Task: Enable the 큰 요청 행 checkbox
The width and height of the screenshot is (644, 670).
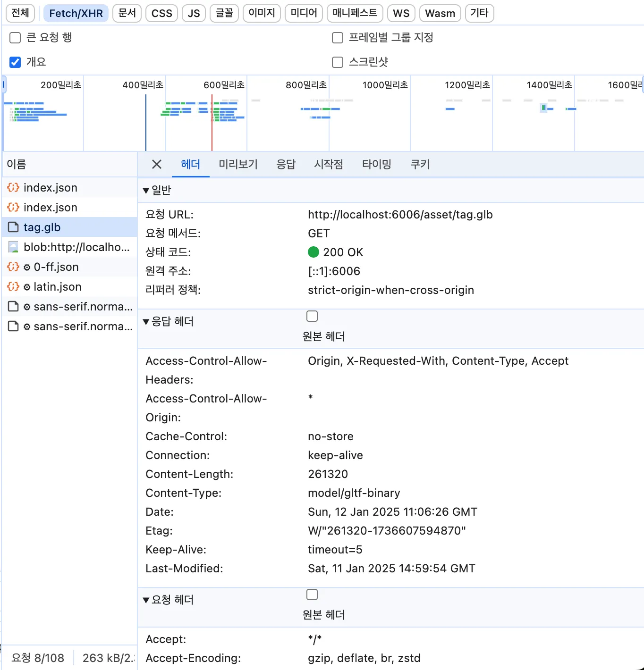Action: point(15,37)
